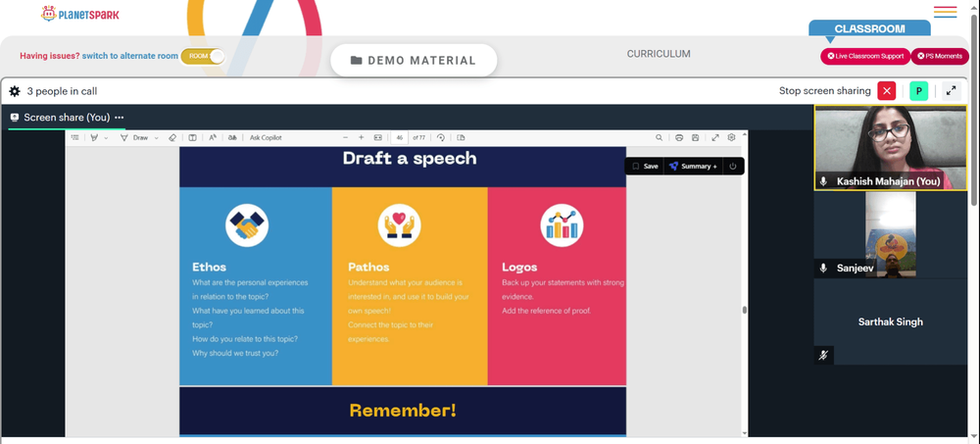Save the PDF with floppy disk icon

pyautogui.click(x=695, y=137)
